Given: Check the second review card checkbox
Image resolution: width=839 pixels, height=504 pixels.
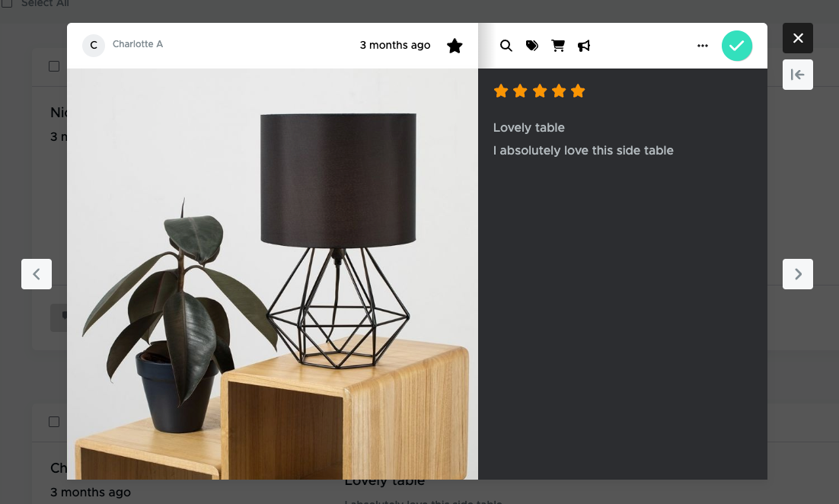Looking at the screenshot, I should click(54, 422).
